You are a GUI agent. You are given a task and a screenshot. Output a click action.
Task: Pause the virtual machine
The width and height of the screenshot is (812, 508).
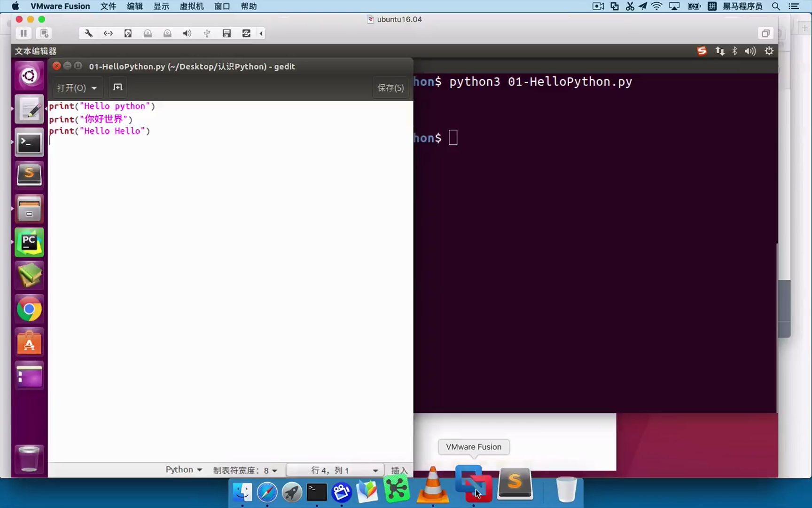coord(23,33)
